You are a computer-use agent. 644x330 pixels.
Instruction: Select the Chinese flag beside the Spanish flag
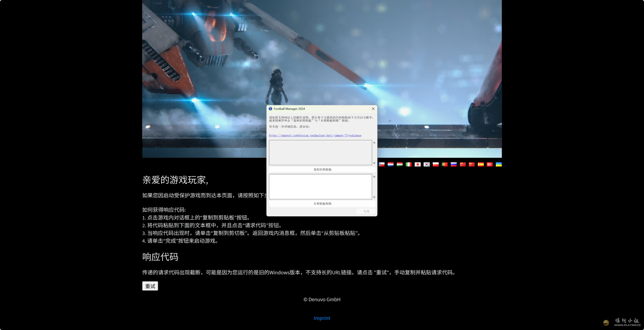coord(472,164)
